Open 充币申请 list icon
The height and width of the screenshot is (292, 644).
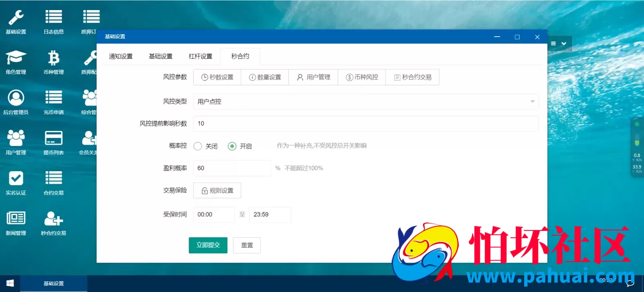pyautogui.click(x=54, y=103)
